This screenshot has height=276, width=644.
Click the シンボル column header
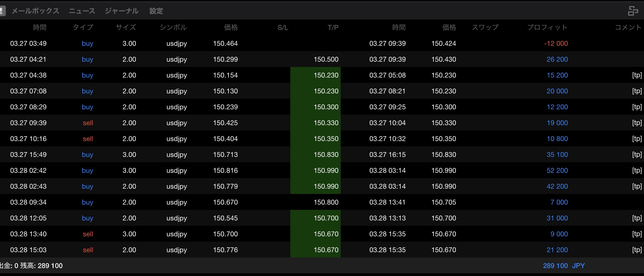click(173, 27)
